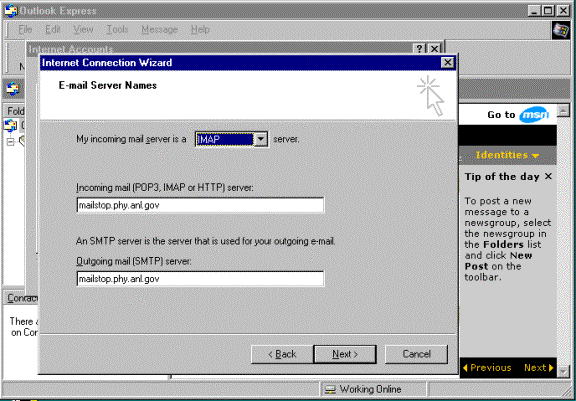Show the Next tip of the day
The width and height of the screenshot is (576, 401).
(x=539, y=368)
